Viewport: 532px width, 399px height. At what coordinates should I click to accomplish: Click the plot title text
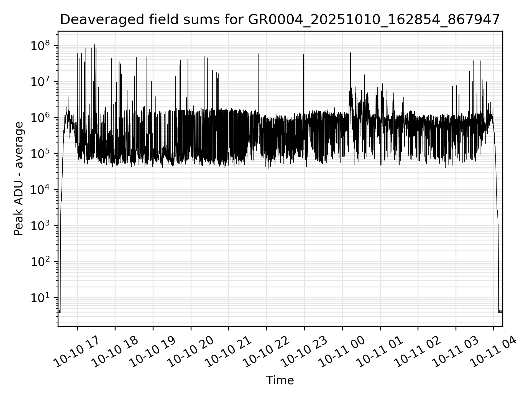[280, 20]
